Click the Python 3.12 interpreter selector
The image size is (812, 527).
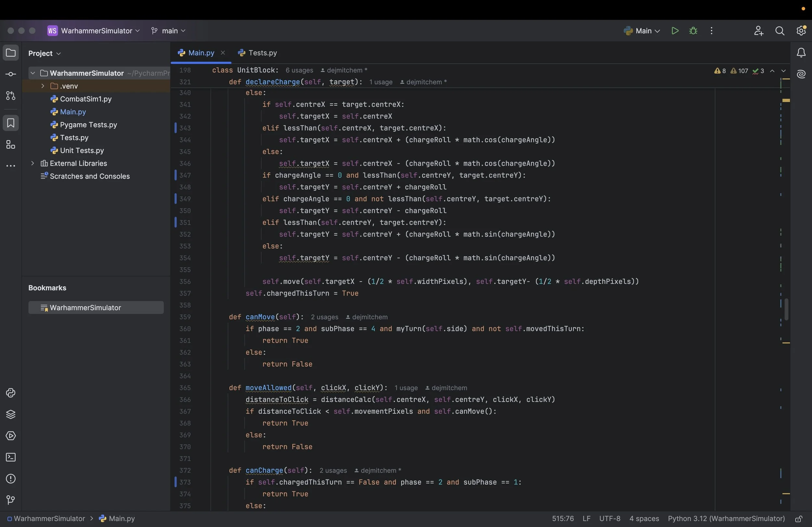click(x=726, y=519)
